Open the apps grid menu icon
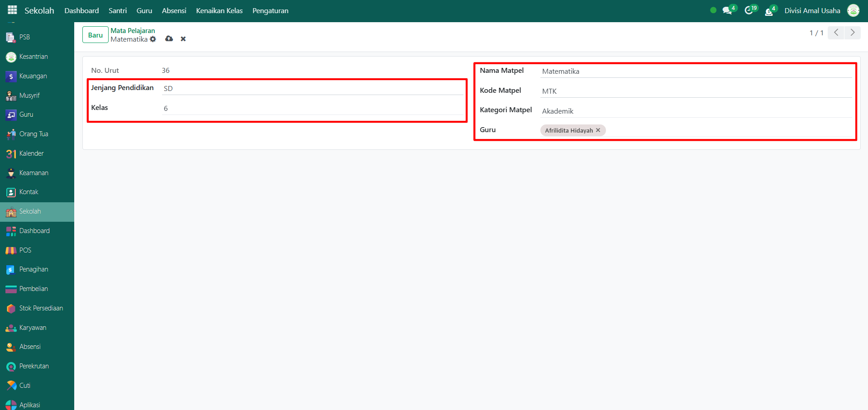 click(12, 10)
